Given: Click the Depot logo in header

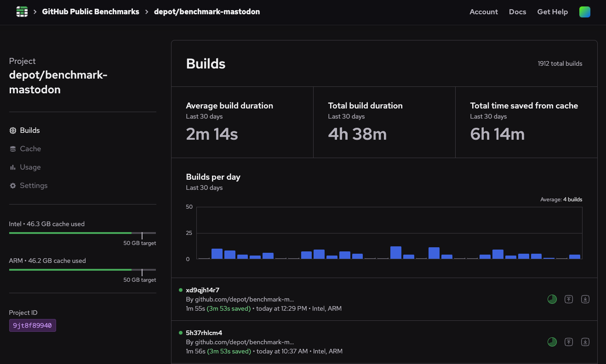Looking at the screenshot, I should [22, 12].
